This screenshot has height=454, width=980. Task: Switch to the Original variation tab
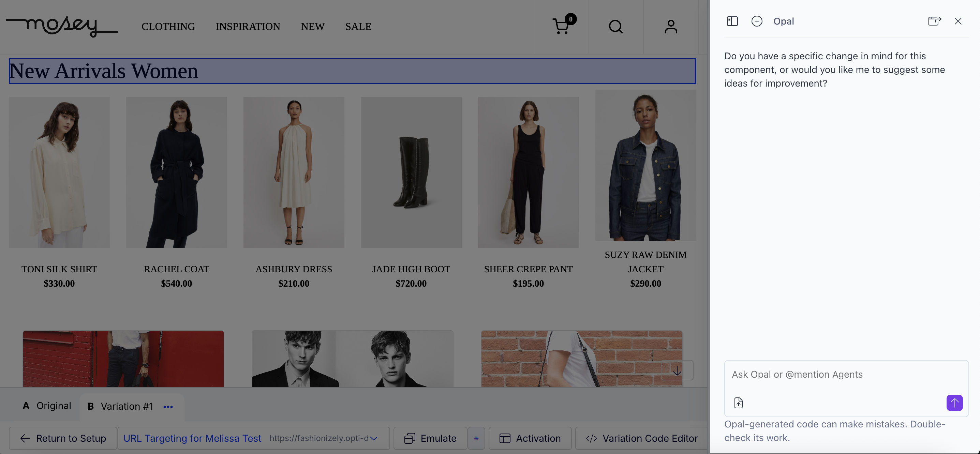click(47, 406)
